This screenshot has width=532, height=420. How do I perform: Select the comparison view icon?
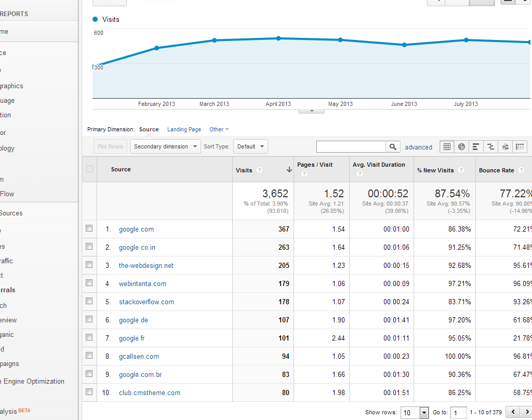tap(490, 147)
